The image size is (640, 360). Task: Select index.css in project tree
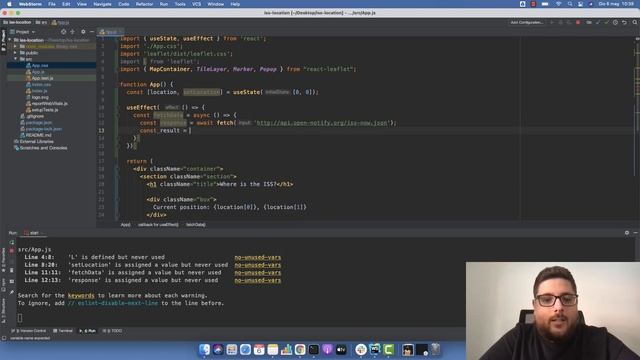[x=41, y=84]
